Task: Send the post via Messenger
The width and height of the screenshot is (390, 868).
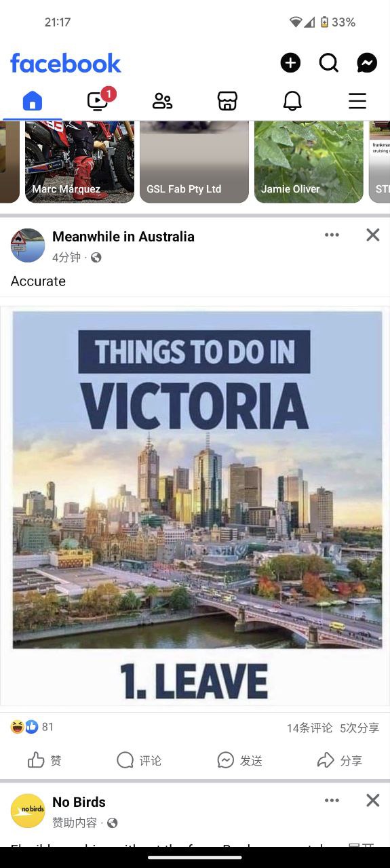Action: tap(239, 760)
